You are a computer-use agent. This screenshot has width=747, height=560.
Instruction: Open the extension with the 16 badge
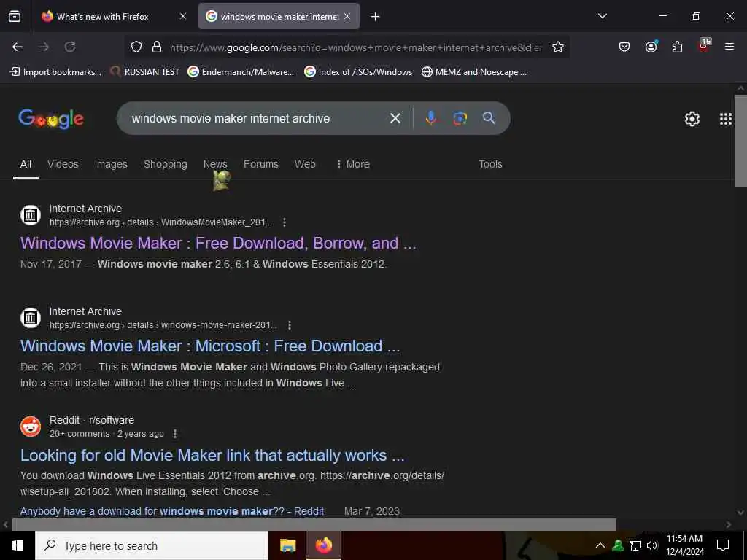coord(704,46)
